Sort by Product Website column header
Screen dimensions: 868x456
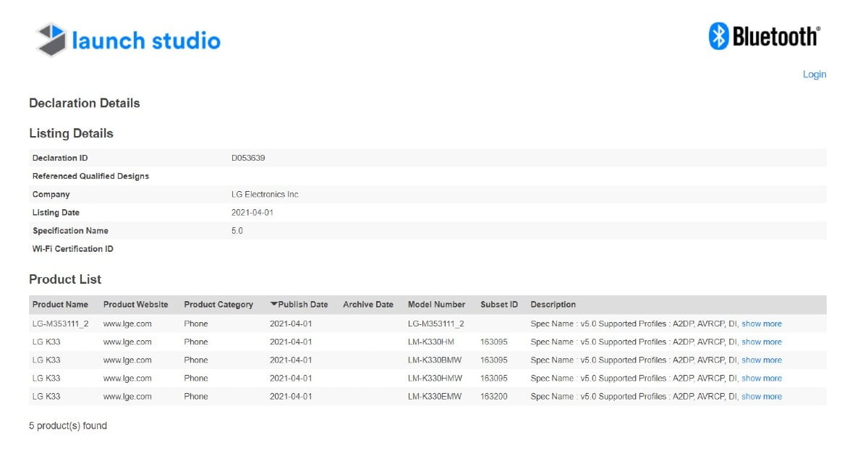[136, 305]
